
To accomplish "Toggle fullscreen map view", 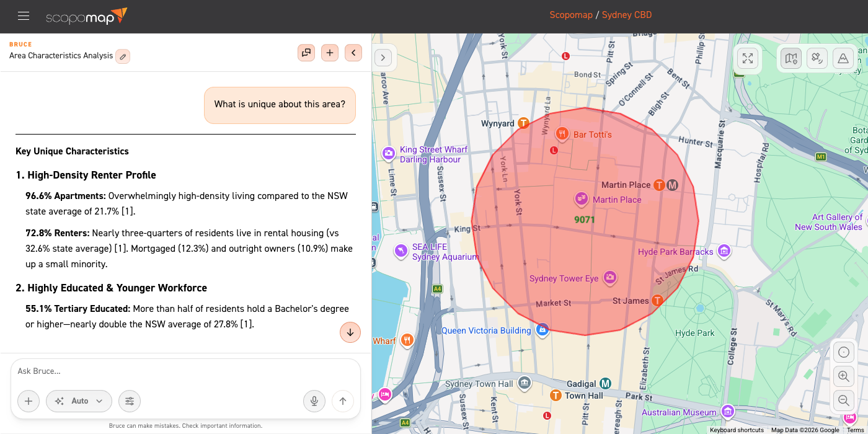I will (x=748, y=58).
